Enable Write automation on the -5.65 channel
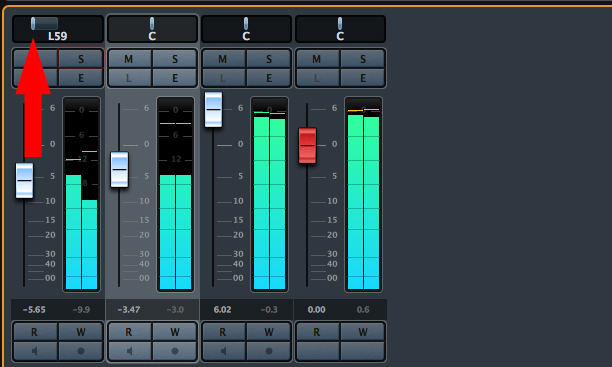 point(81,332)
